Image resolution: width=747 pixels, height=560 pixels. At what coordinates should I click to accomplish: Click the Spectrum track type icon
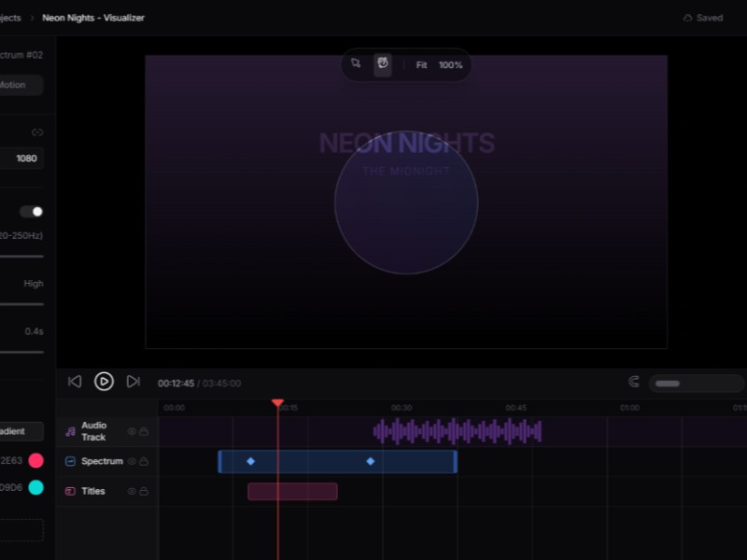click(x=70, y=461)
